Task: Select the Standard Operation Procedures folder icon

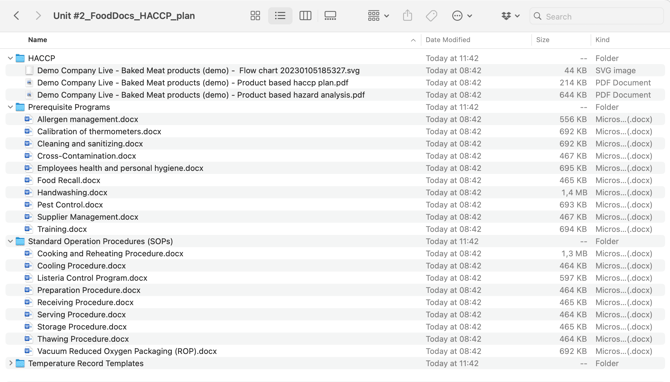Action: (20, 241)
